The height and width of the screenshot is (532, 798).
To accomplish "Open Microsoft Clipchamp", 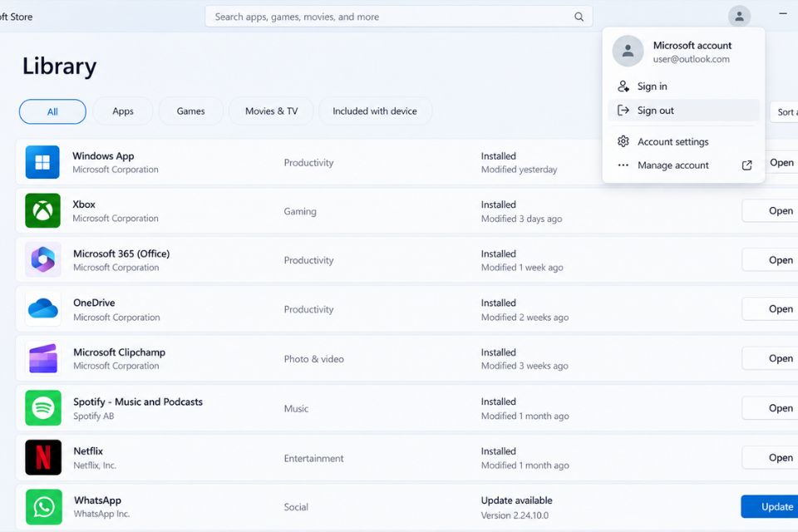I will [770, 358].
